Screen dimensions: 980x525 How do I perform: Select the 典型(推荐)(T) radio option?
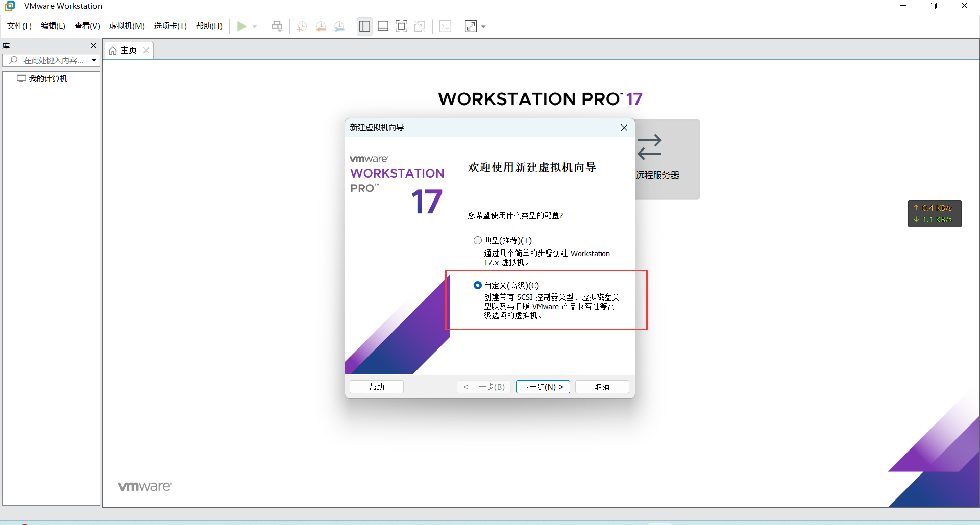pos(478,240)
